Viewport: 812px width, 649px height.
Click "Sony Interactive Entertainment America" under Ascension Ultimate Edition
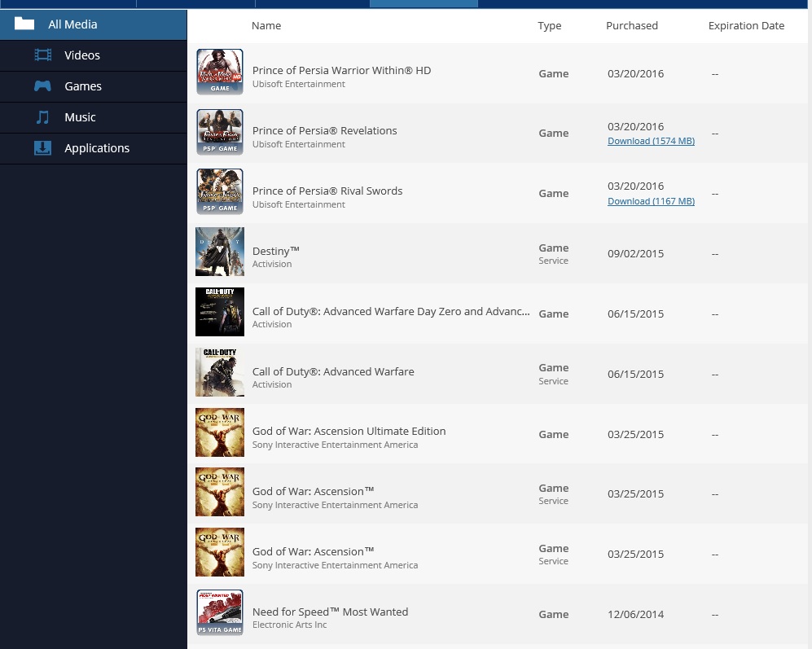(x=335, y=445)
